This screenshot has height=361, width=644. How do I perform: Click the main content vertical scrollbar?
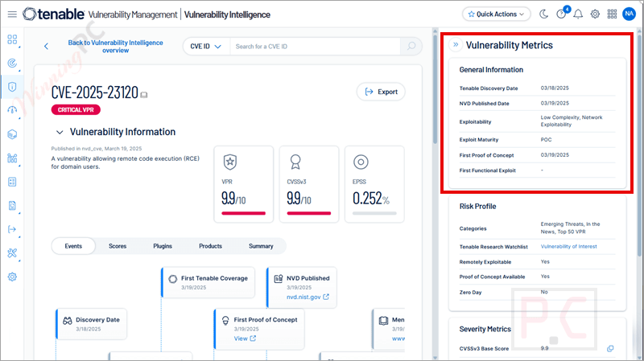436,88
